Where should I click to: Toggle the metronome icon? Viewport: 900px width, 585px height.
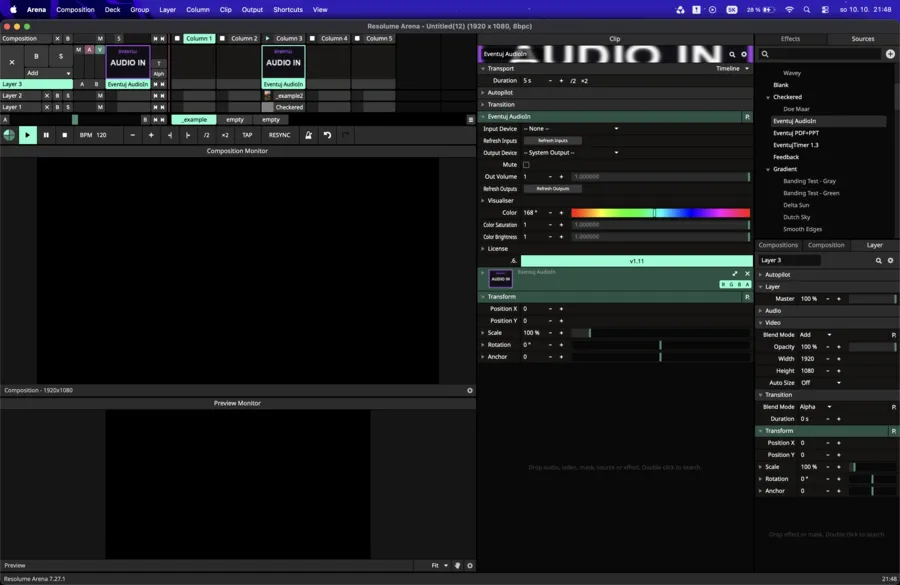coord(308,135)
